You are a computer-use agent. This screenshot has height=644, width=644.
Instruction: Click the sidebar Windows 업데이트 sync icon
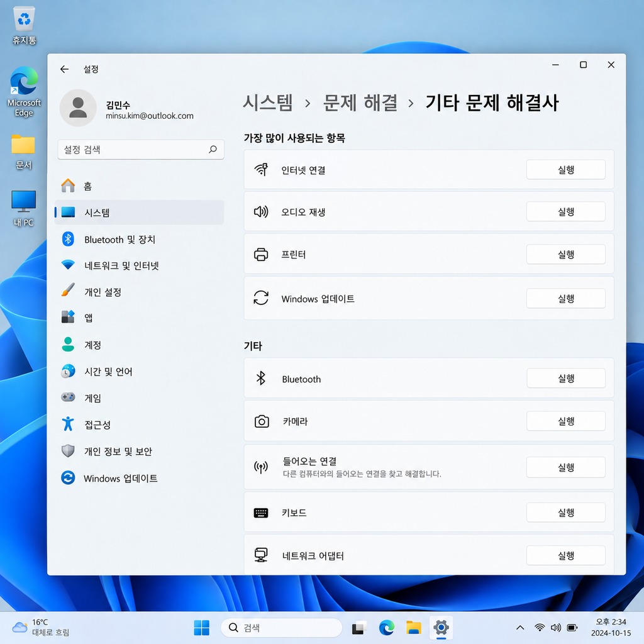[68, 478]
